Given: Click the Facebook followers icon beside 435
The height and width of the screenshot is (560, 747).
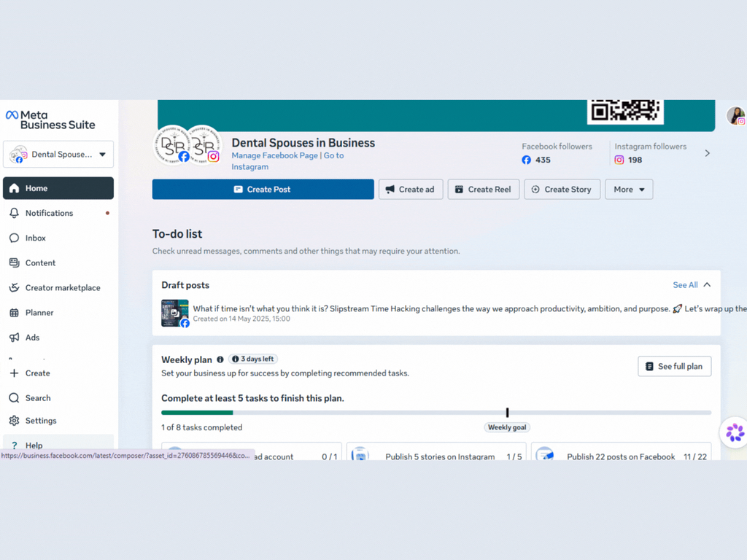Looking at the screenshot, I should point(527,160).
